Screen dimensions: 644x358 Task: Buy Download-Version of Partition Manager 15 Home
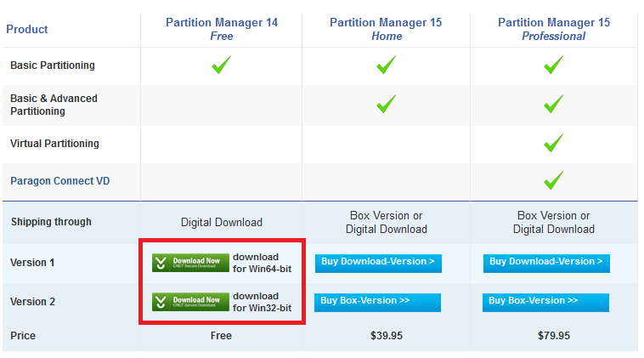click(x=378, y=263)
